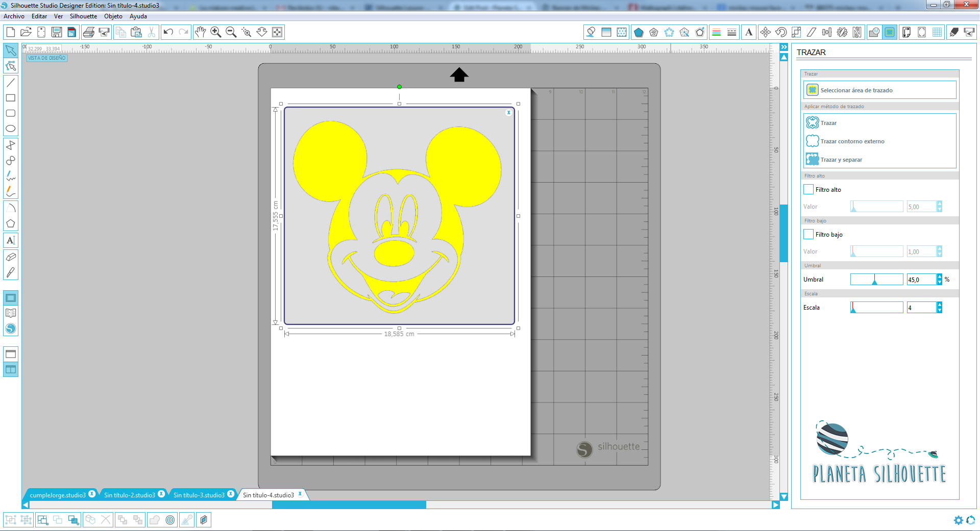This screenshot has height=531, width=980.
Task: Open the Silhouette menu
Action: (83, 16)
